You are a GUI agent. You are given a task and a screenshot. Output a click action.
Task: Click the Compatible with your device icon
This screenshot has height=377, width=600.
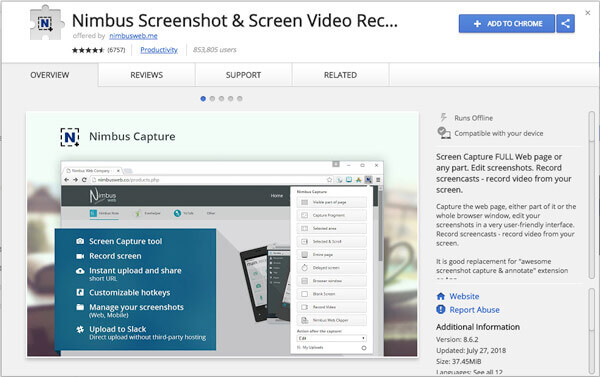click(444, 133)
